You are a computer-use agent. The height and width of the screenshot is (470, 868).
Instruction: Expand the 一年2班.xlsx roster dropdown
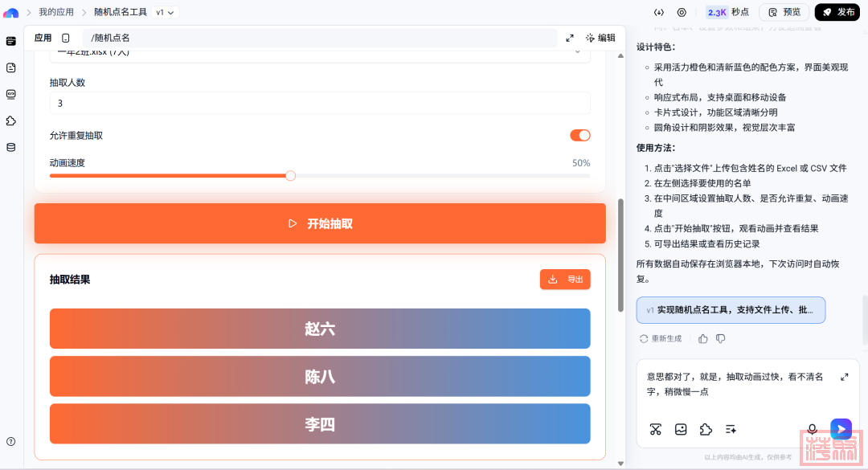click(577, 52)
